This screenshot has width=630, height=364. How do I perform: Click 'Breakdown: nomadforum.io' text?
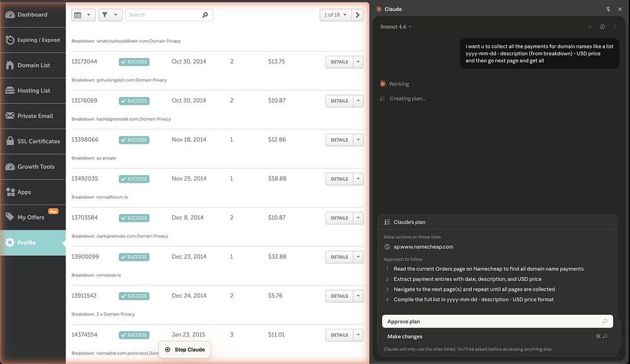(x=100, y=197)
